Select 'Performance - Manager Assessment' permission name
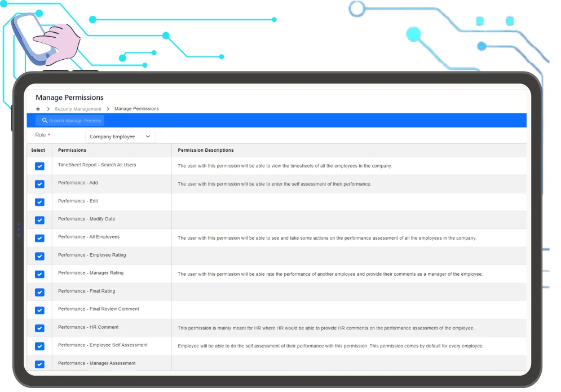This screenshot has width=561, height=392. tap(96, 363)
